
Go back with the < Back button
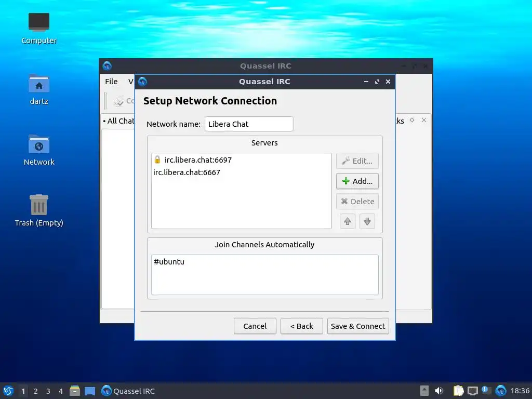302,326
